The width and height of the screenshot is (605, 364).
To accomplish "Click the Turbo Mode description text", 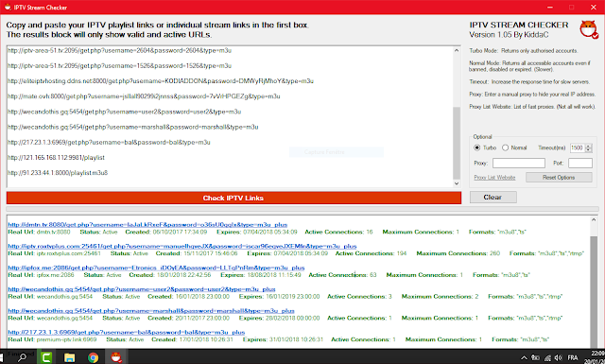I will [x=523, y=51].
